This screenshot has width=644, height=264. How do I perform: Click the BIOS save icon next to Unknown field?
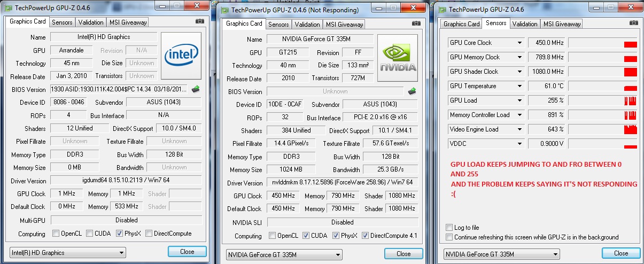coord(412,91)
